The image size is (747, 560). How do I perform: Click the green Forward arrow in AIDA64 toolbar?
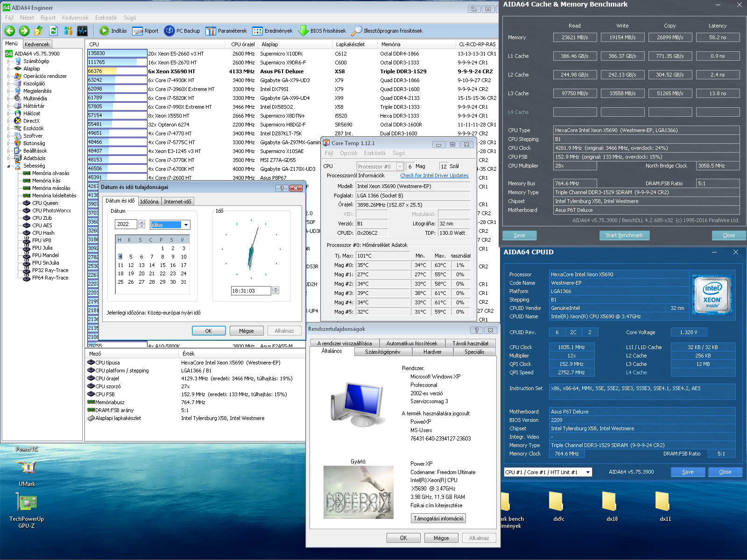pos(24,31)
